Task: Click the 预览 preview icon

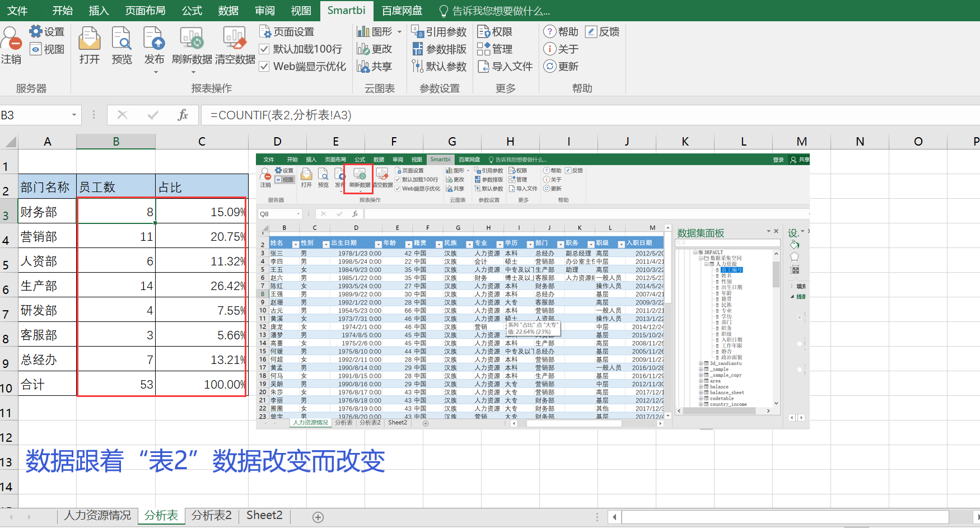Action: tap(122, 38)
